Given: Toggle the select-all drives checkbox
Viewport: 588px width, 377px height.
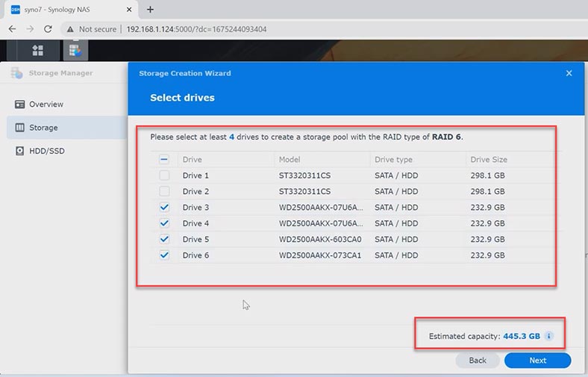Looking at the screenshot, I should click(x=164, y=160).
